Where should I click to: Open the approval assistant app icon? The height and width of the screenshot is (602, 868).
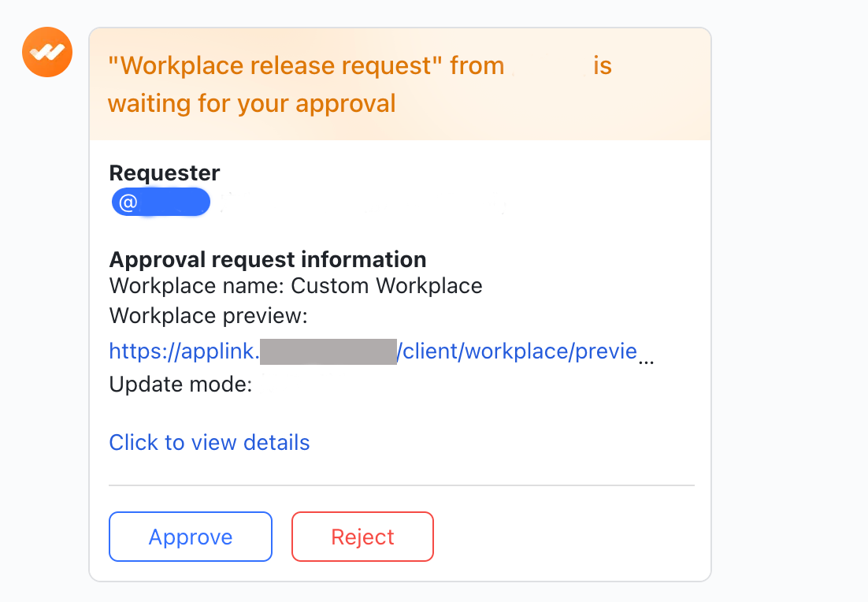[x=46, y=51]
